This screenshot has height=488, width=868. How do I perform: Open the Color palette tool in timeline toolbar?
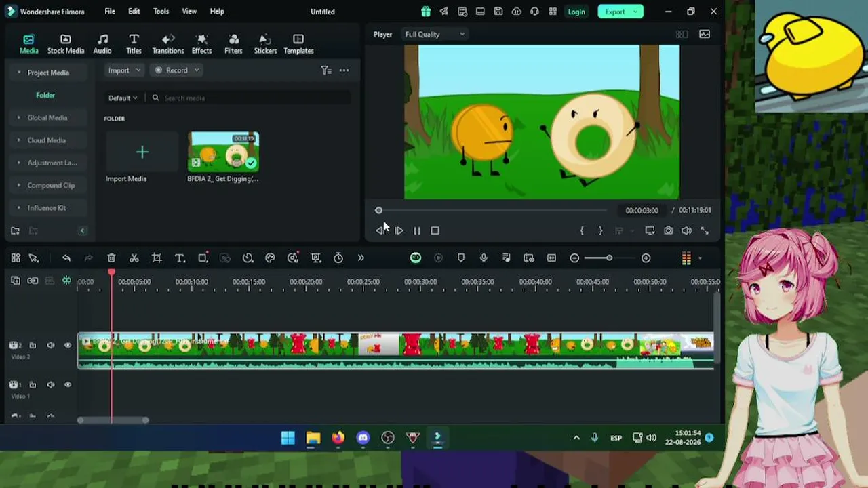coord(270,258)
